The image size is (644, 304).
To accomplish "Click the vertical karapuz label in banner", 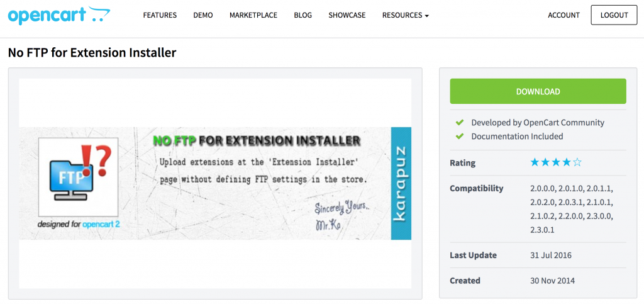I will click(x=401, y=183).
